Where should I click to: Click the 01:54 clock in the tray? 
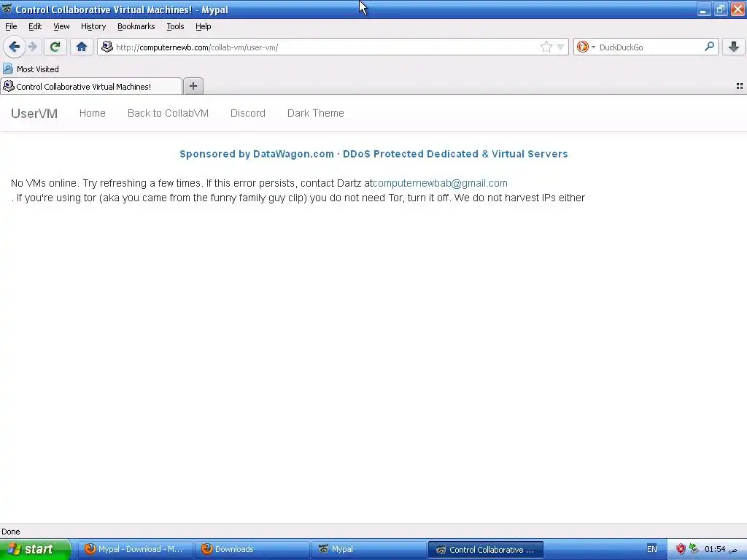(721, 549)
